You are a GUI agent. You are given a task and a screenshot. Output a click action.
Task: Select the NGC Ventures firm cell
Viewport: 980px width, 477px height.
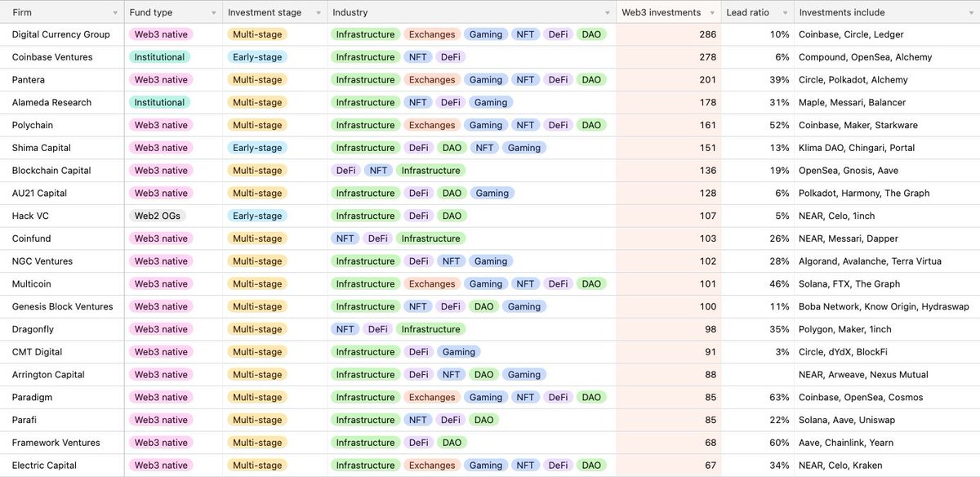(x=62, y=261)
